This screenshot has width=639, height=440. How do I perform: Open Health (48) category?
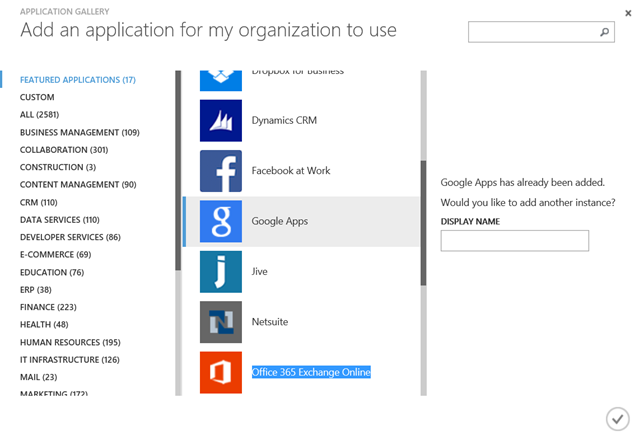pyautogui.click(x=44, y=325)
